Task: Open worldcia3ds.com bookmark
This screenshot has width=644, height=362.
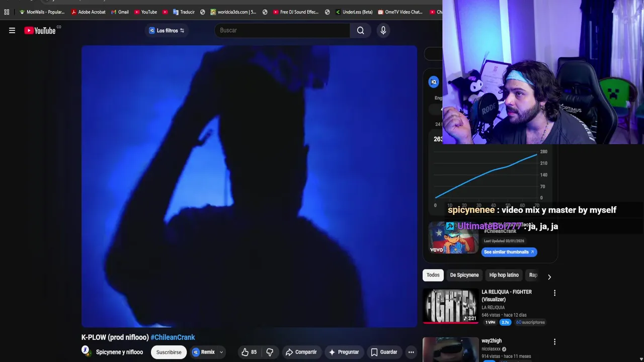Action: (233, 12)
